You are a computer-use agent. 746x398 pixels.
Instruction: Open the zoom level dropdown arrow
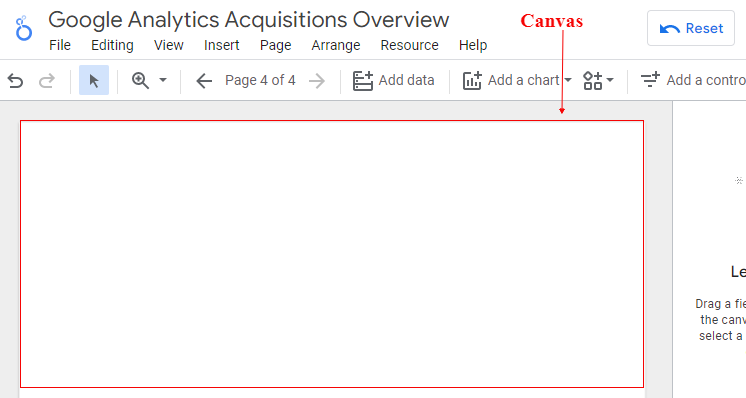click(163, 80)
